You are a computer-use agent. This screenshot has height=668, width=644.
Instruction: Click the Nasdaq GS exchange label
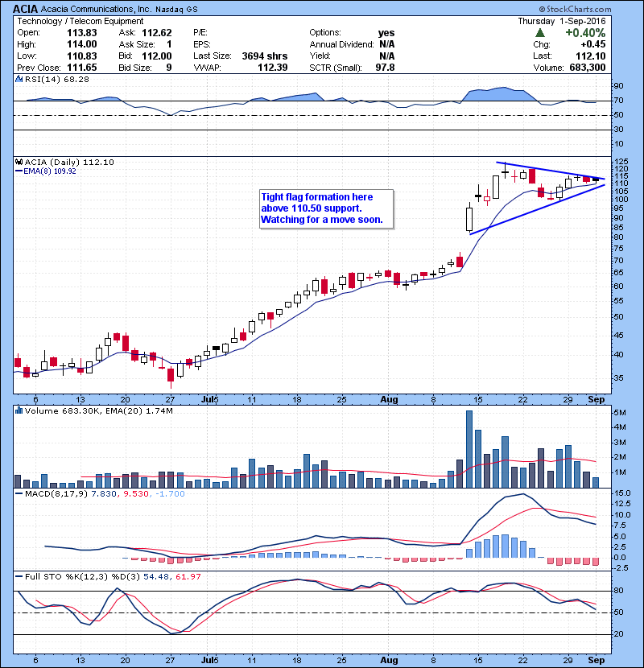click(176, 10)
